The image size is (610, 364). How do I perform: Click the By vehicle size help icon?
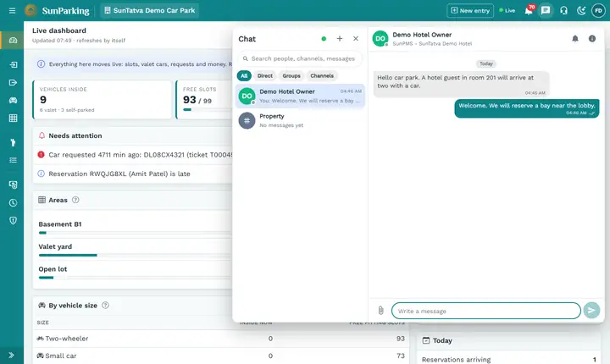point(105,306)
